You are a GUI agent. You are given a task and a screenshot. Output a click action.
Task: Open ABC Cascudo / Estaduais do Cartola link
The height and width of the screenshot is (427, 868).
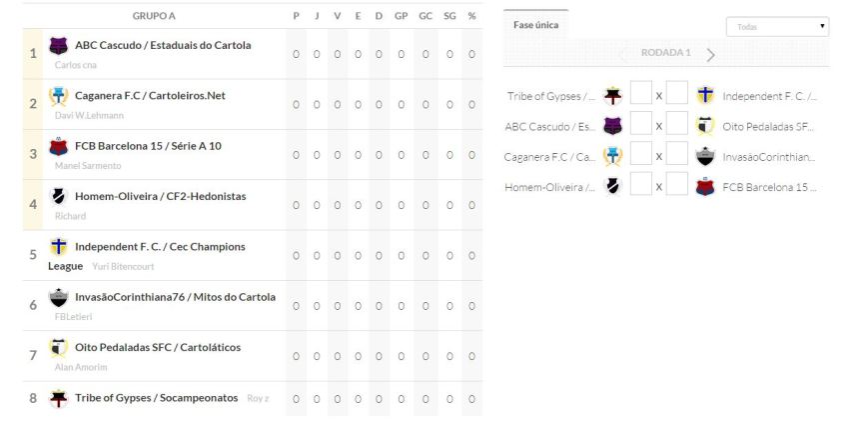click(163, 45)
